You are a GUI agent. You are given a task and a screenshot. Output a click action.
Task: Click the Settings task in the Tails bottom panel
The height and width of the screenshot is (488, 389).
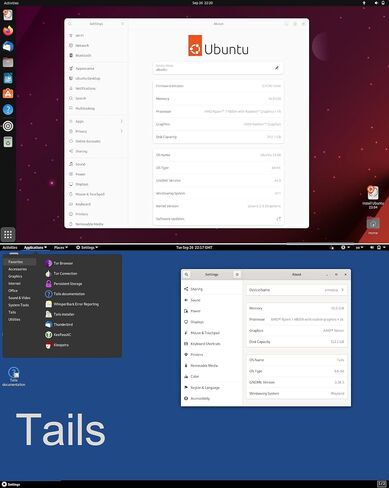[11, 484]
